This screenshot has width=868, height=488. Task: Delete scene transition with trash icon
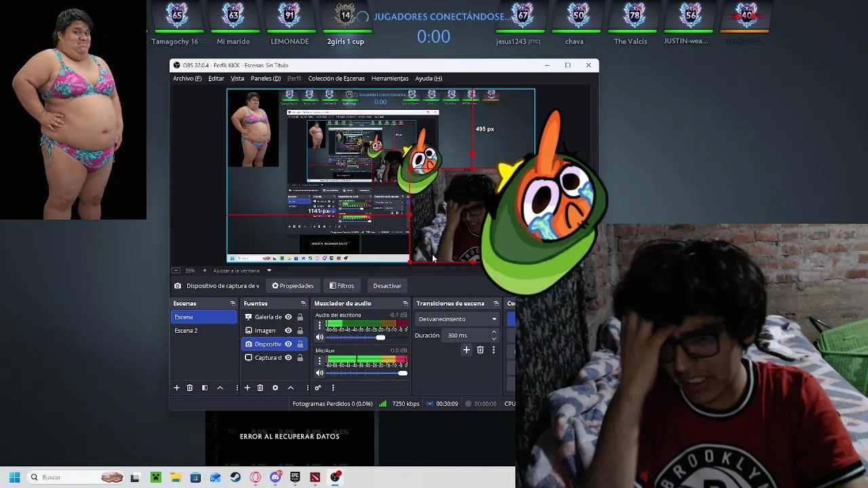480,350
